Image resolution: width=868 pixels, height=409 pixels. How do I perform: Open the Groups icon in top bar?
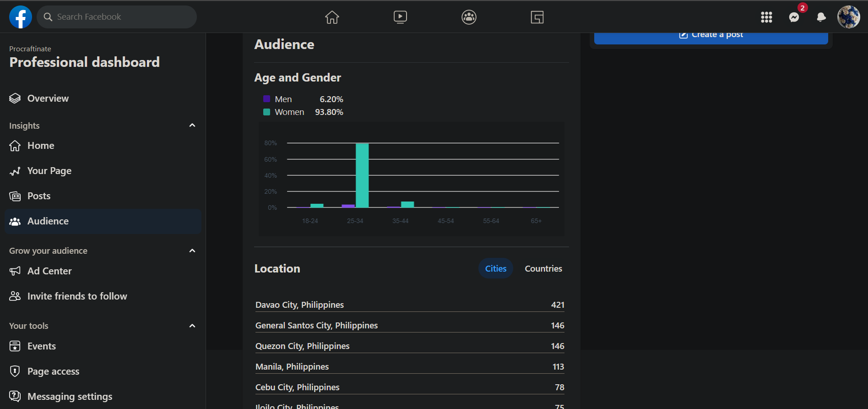pyautogui.click(x=469, y=17)
